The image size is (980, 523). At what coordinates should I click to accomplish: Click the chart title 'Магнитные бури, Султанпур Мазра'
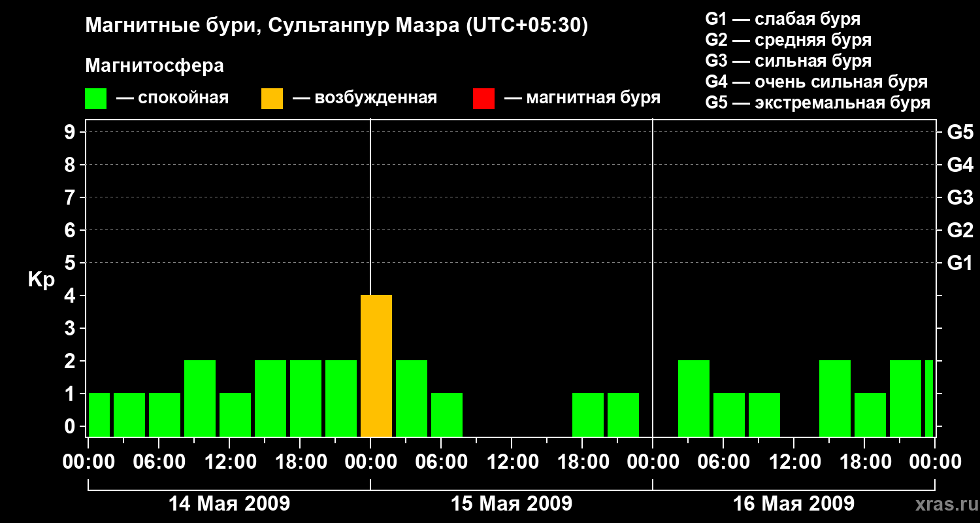coord(336,25)
